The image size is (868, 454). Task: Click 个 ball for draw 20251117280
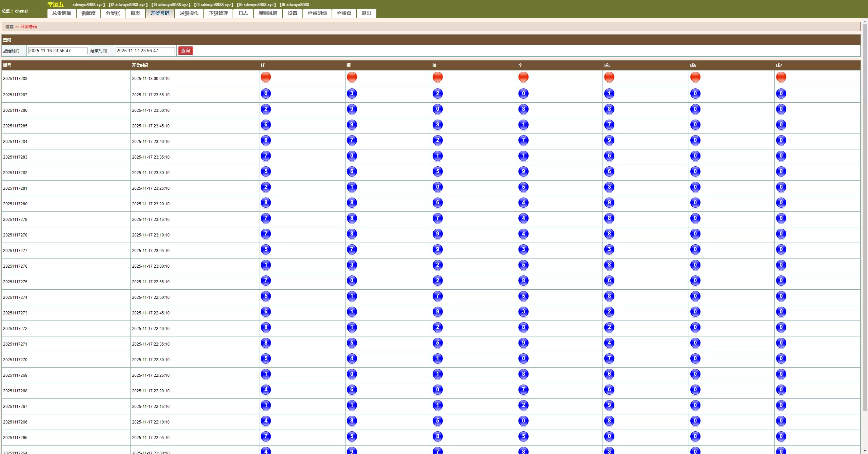tap(523, 203)
